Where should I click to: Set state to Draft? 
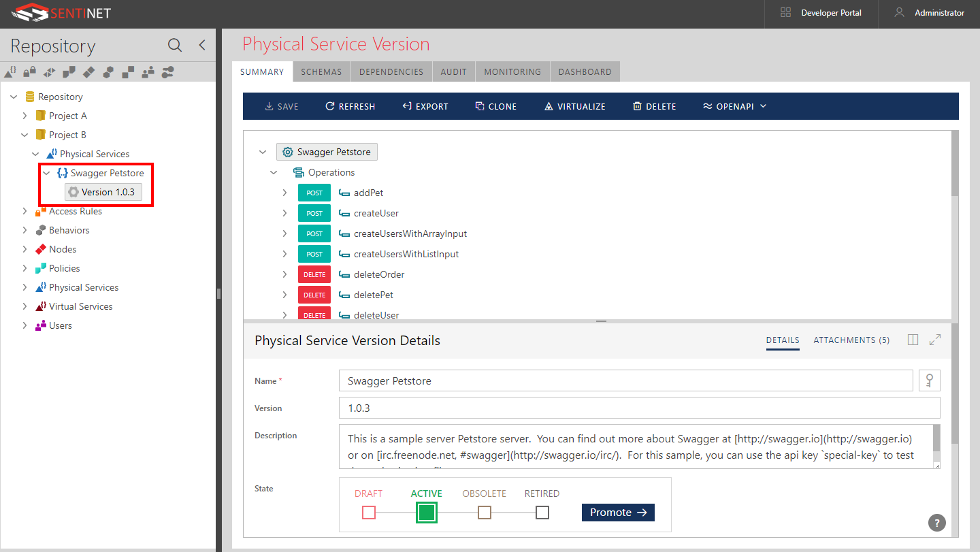[369, 513]
